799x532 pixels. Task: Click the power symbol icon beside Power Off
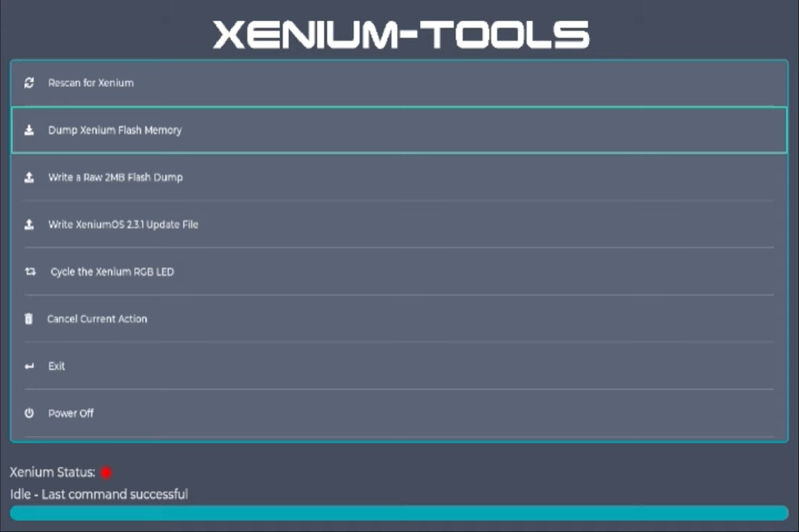(x=29, y=413)
